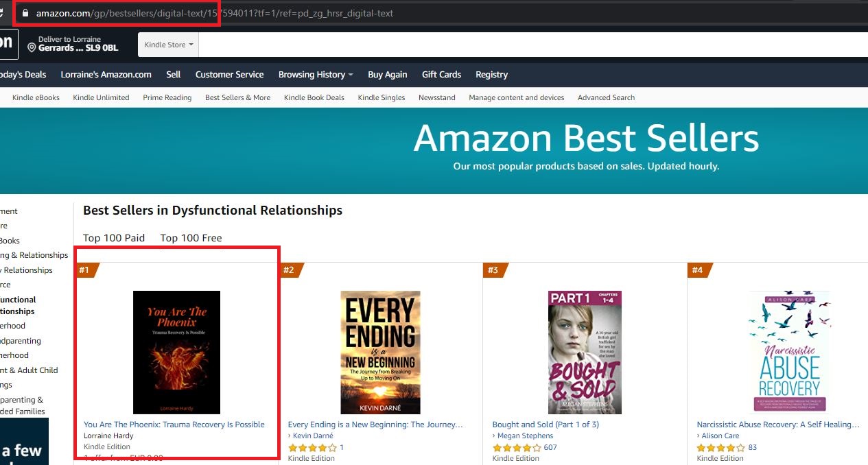The height and width of the screenshot is (465, 868).
Task: Expand the Browsing History menu
Action: click(316, 75)
